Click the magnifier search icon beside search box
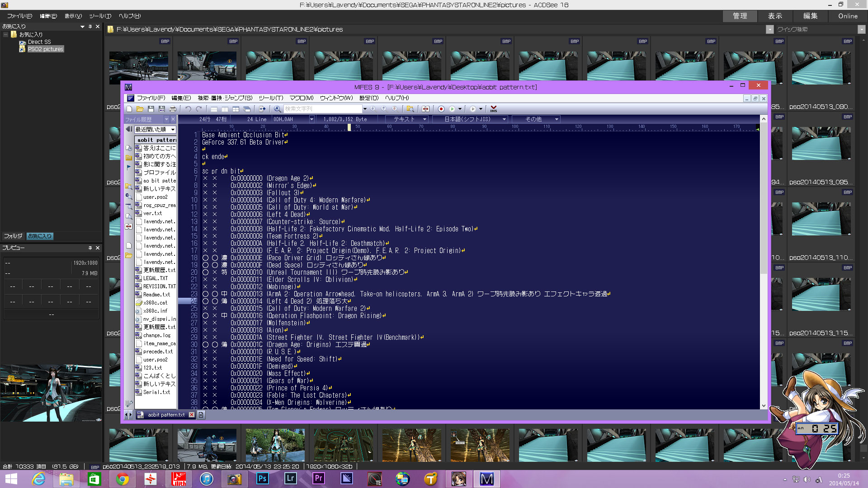This screenshot has height=488, width=868. coord(278,109)
